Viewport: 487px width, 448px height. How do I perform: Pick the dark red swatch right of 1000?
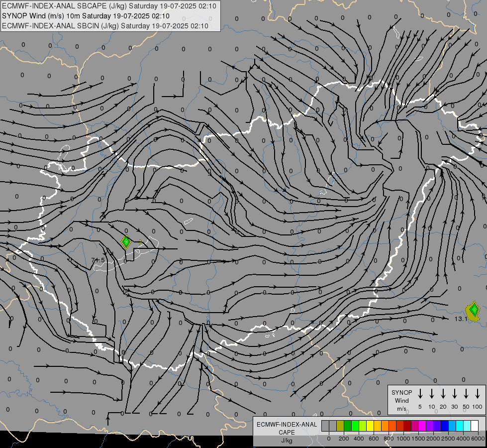tap(407, 426)
